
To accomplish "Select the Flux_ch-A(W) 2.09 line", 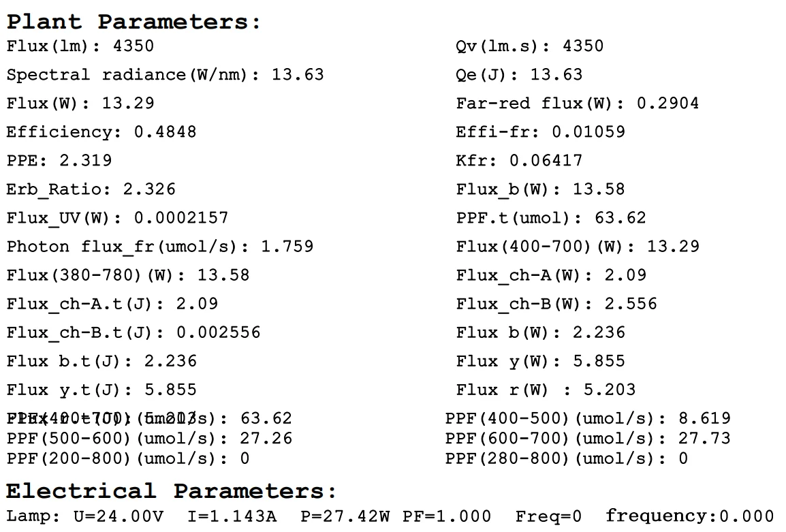I will [551, 275].
